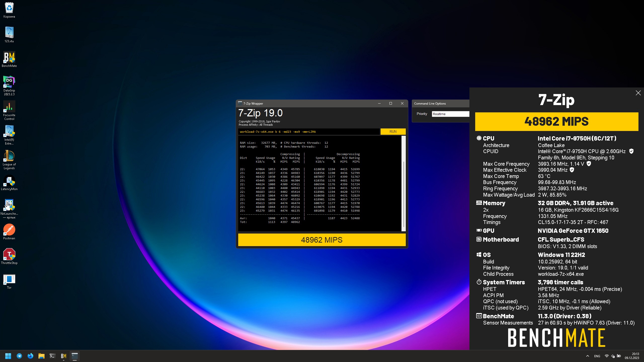The image size is (644, 362).
Task: Close the 7-Zip Wrapper window
Action: (402, 103)
